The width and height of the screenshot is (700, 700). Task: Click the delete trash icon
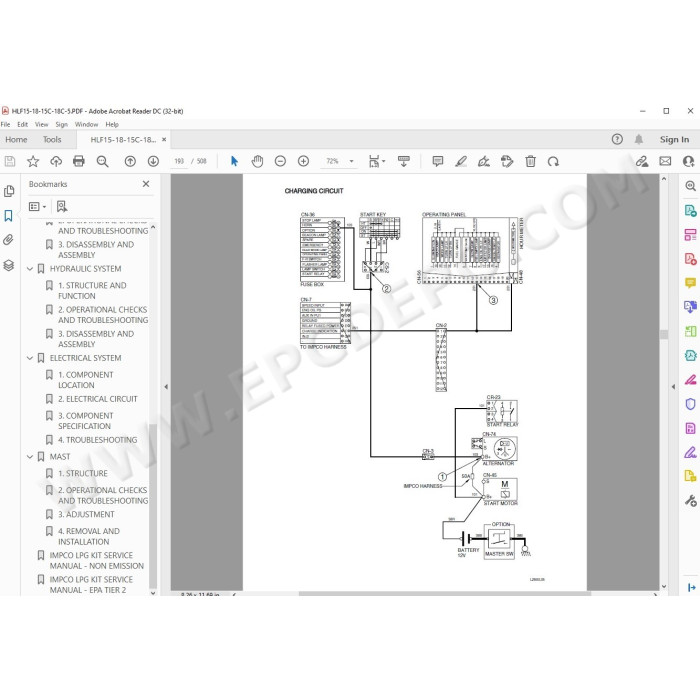pos(530,161)
